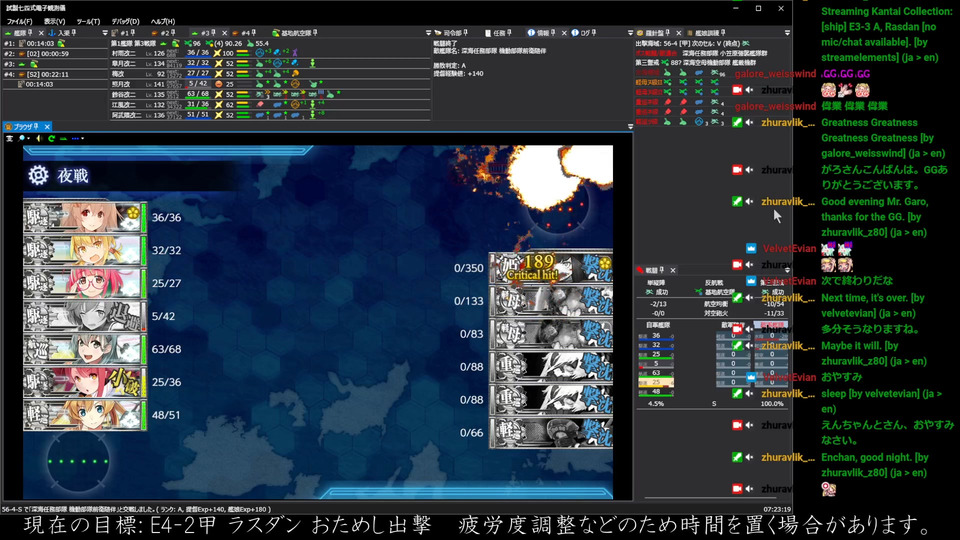Image resolution: width=960 pixels, height=540 pixels.
Task: Toggle pin on the 情報 tab
Action: click(553, 33)
